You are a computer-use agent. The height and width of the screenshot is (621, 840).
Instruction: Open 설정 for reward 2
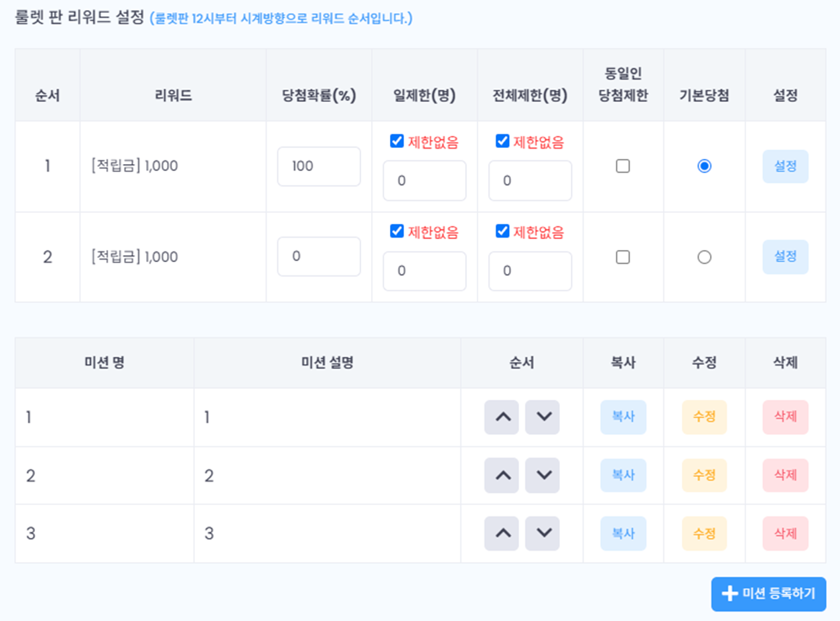click(785, 257)
